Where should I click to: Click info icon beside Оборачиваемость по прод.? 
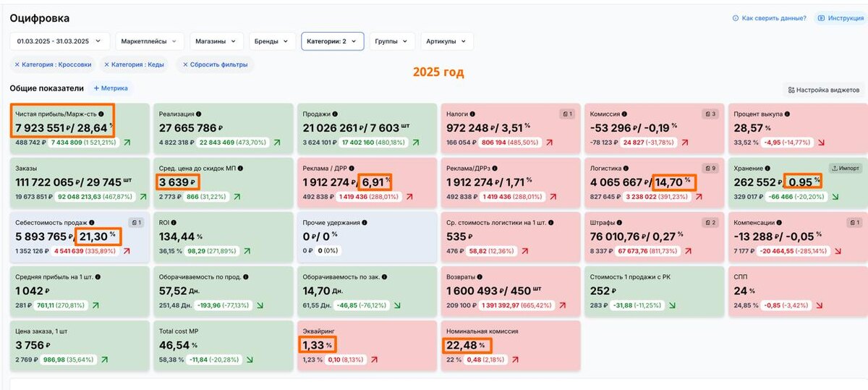click(x=247, y=276)
